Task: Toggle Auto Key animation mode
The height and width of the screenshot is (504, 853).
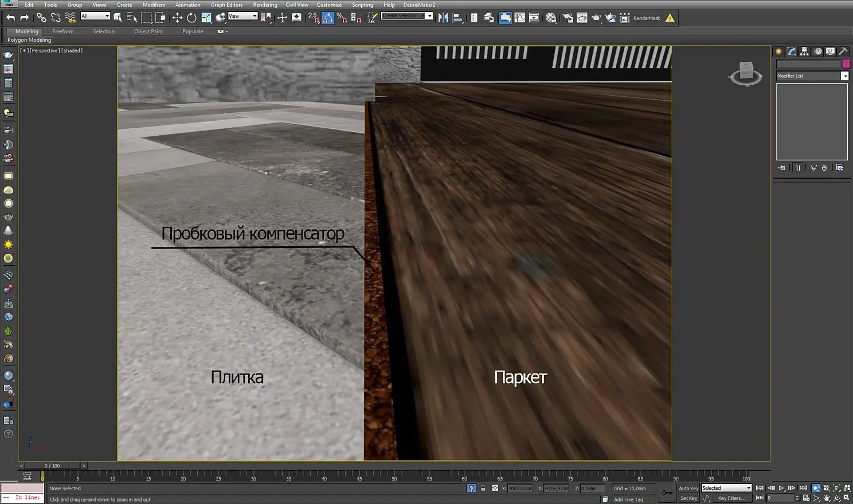Action: tap(688, 489)
